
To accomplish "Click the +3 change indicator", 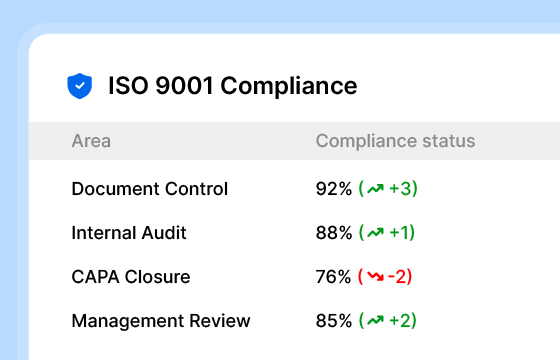I will [x=400, y=189].
